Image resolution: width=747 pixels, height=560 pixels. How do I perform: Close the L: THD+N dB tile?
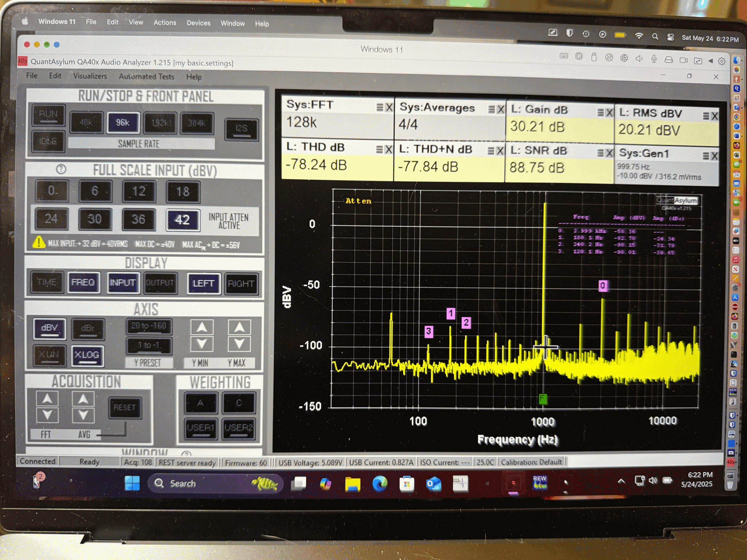pos(500,151)
